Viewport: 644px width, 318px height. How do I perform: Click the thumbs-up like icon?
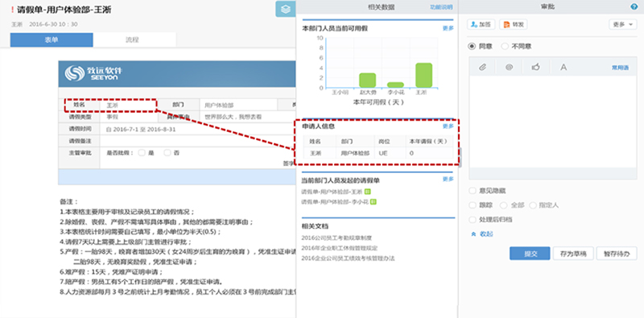coord(535,67)
